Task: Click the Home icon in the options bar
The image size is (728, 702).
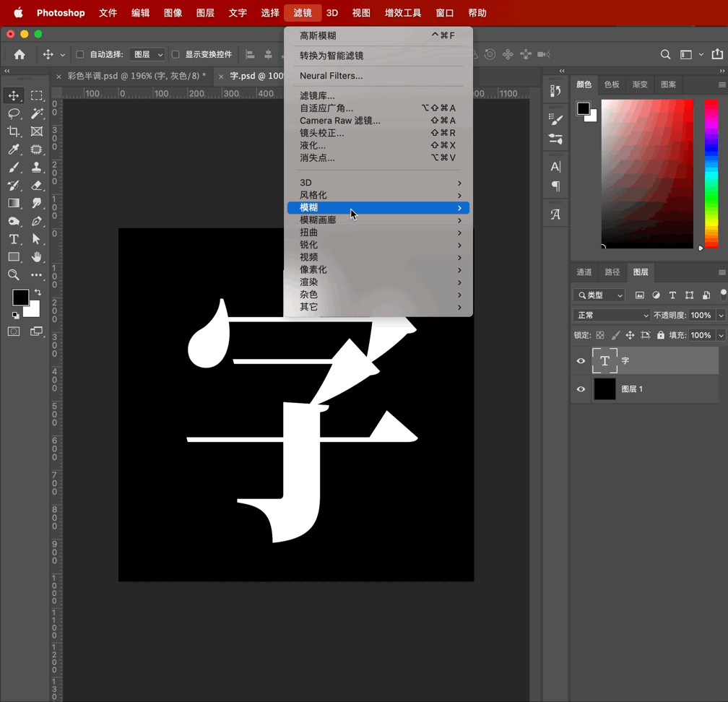Action: point(19,54)
